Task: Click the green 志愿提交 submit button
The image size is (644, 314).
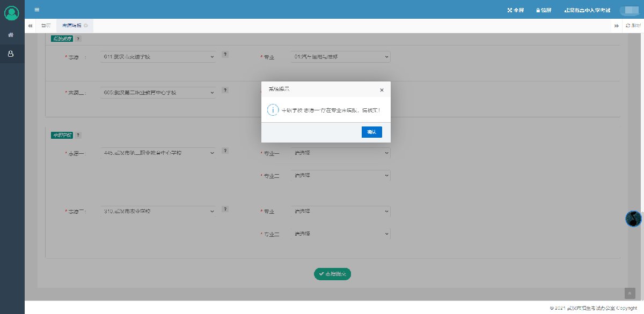Action: pyautogui.click(x=332, y=273)
